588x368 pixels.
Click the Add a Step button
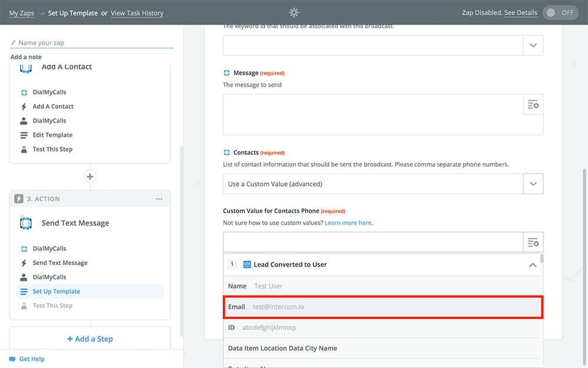(x=90, y=339)
